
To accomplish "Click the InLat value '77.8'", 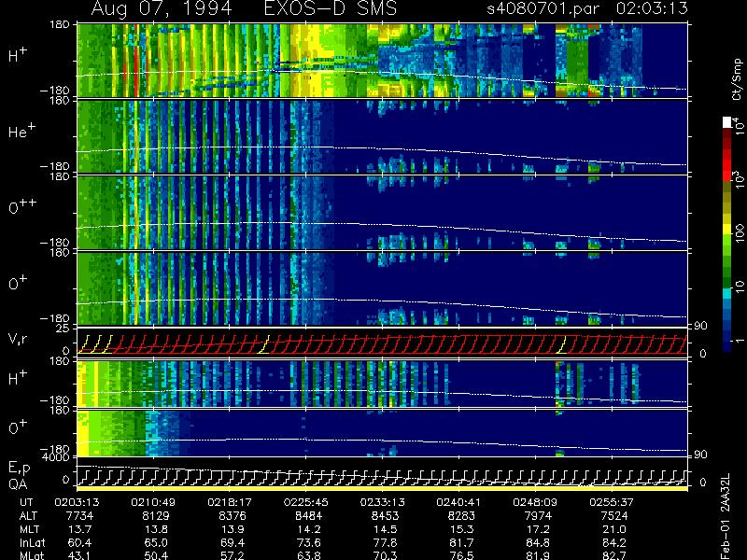I will point(385,542).
